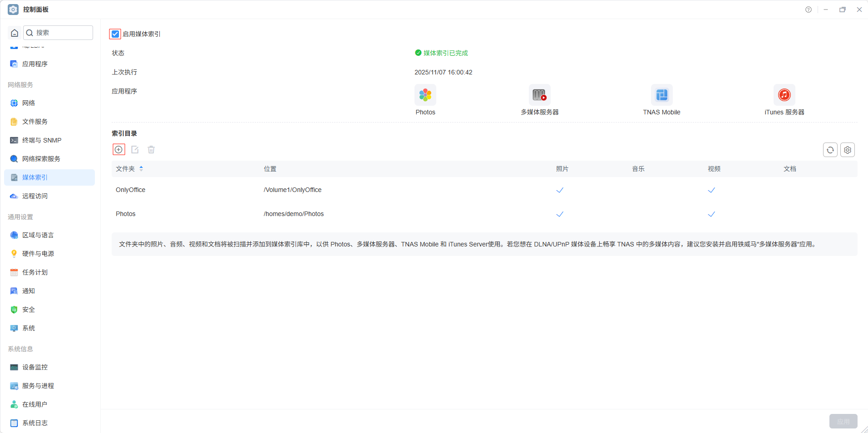This screenshot has height=433, width=868.
Task: Toggle 照片 checkmark for OnlyOffice folder
Action: pos(560,190)
